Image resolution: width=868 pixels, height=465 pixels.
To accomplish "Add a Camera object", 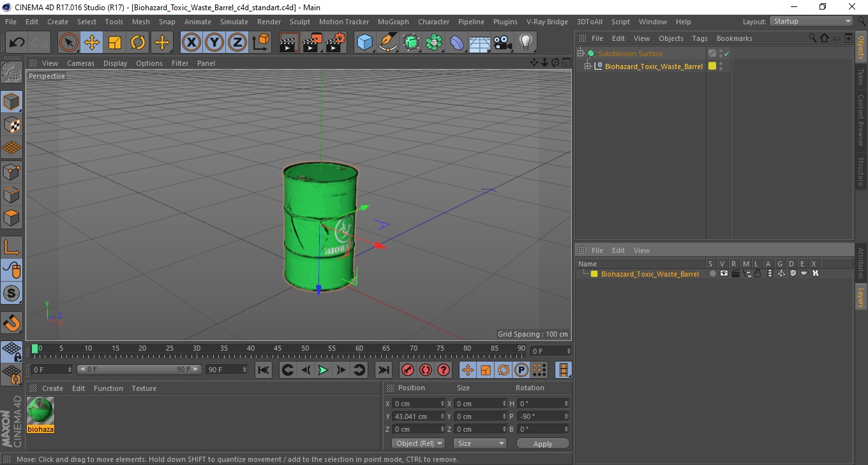I will [503, 43].
